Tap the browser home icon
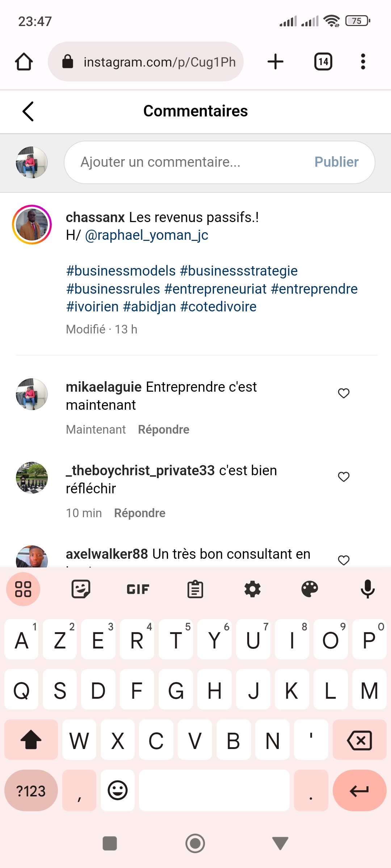The width and height of the screenshot is (391, 868). [24, 62]
